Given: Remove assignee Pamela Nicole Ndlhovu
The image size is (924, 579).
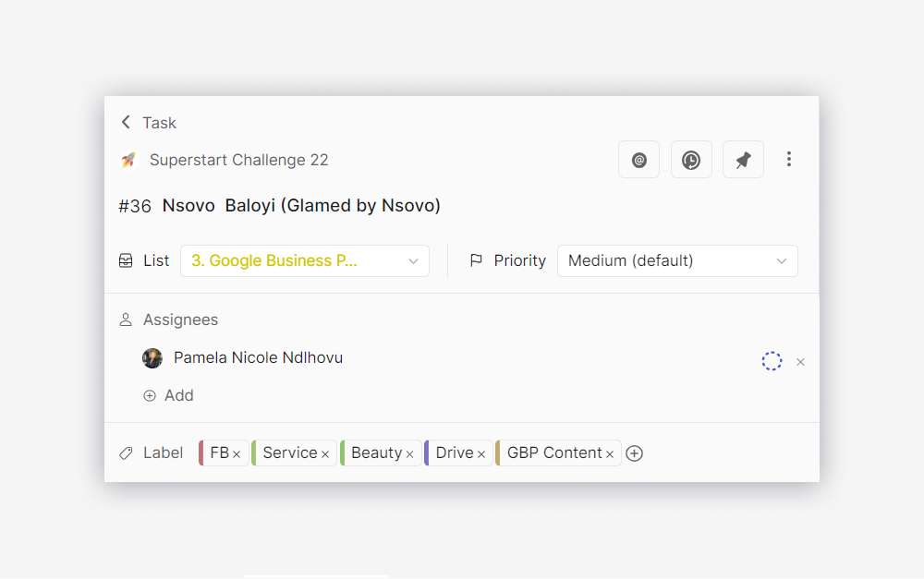Looking at the screenshot, I should [800, 362].
